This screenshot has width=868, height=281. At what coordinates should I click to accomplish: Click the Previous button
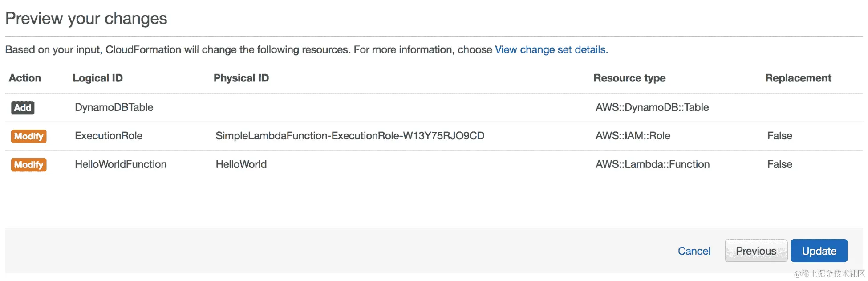point(755,251)
